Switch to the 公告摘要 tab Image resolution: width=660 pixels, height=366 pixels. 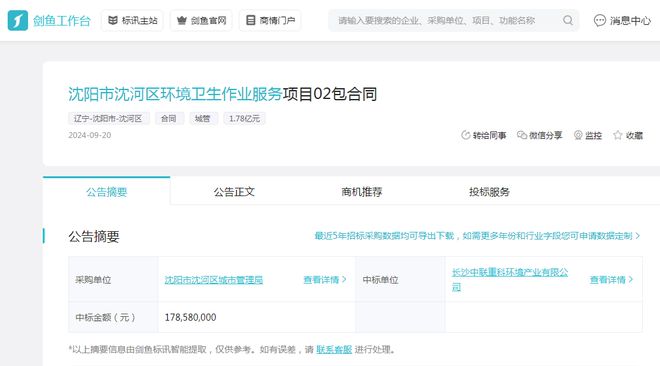pos(106,192)
